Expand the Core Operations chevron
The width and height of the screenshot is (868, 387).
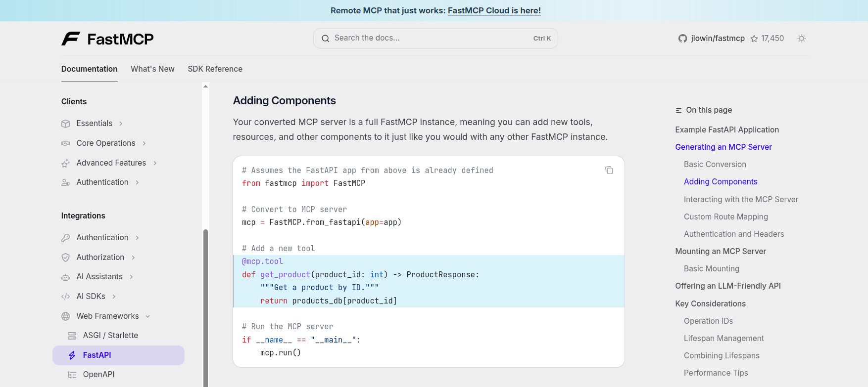click(x=144, y=143)
